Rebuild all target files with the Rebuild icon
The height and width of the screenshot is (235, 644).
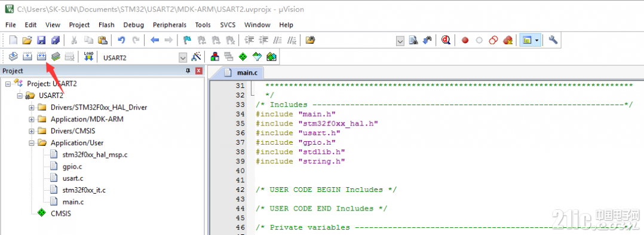pos(41,57)
